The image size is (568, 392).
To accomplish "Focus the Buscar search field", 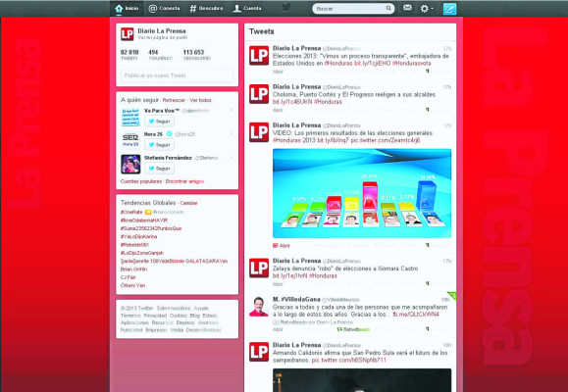I will (353, 8).
